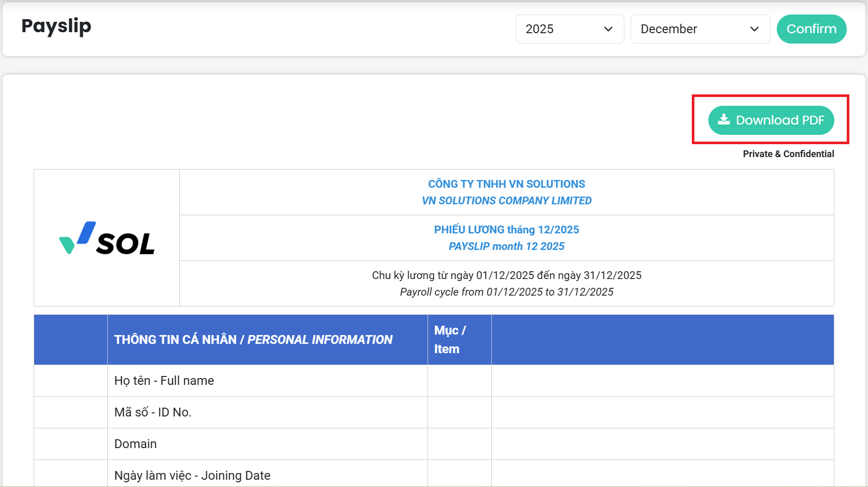Click the Payroll cycle date range line
Screen dimensions: 868x487
click(506, 292)
